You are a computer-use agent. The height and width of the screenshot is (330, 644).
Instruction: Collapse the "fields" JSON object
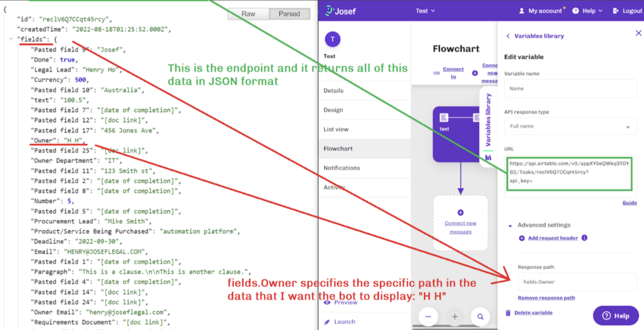pyautogui.click(x=11, y=39)
